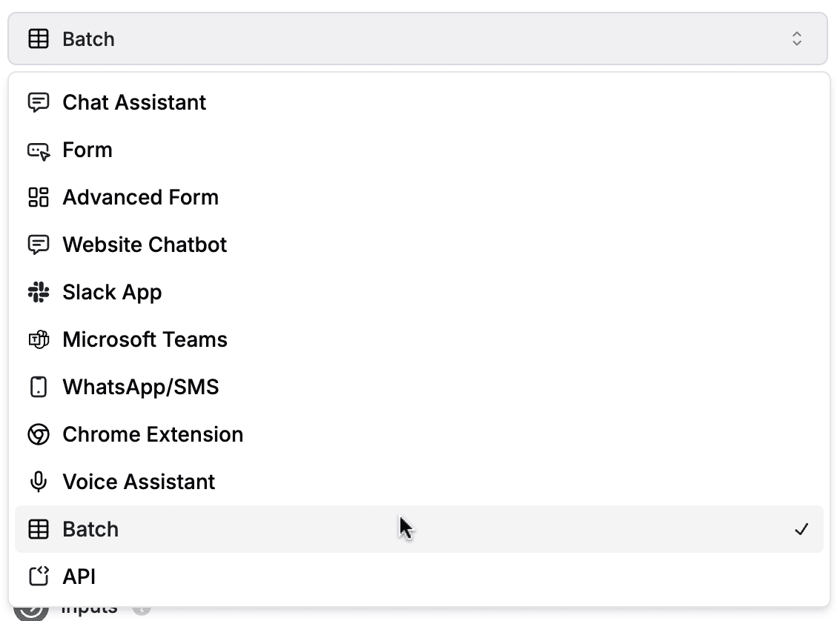Click the WhatsApp/SMS phone icon
Screen dimensions: 840x621
(39, 387)
